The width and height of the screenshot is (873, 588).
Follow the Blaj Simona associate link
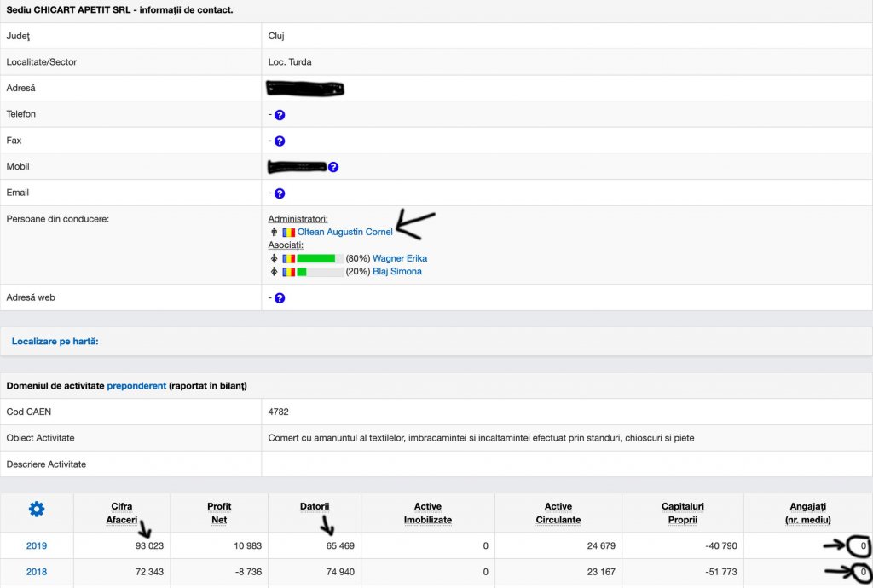point(397,272)
